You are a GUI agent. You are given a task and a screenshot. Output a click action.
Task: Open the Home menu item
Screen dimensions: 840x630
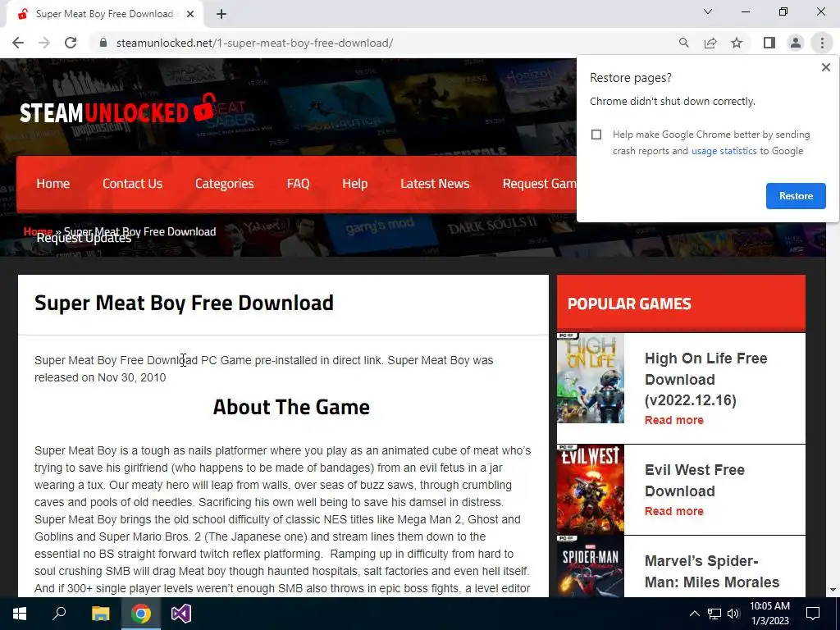[x=53, y=184]
